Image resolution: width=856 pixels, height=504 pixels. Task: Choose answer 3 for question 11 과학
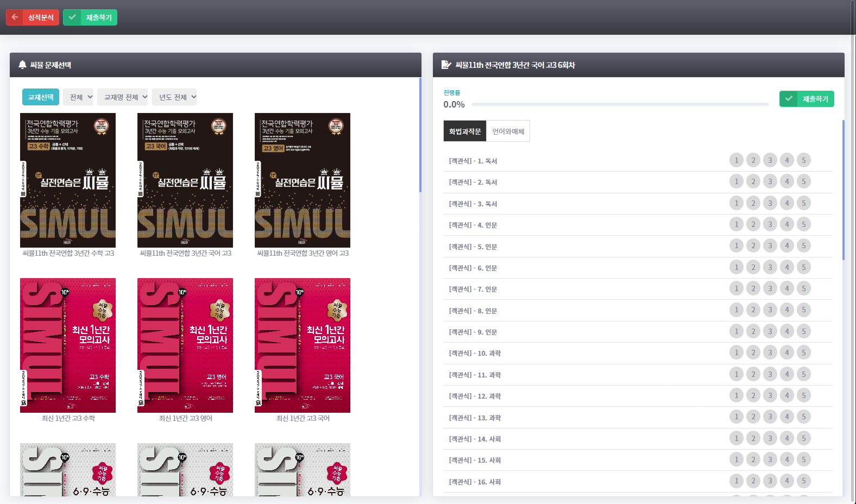pyautogui.click(x=770, y=374)
